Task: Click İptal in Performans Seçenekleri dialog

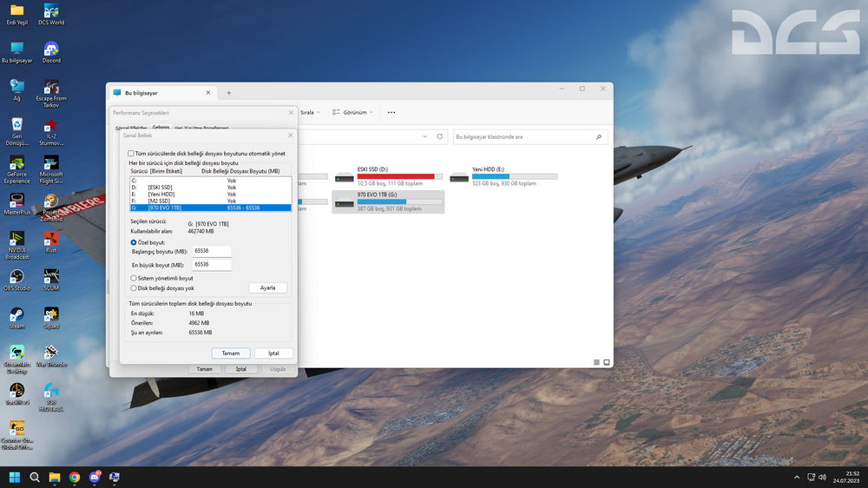Action: [x=240, y=369]
